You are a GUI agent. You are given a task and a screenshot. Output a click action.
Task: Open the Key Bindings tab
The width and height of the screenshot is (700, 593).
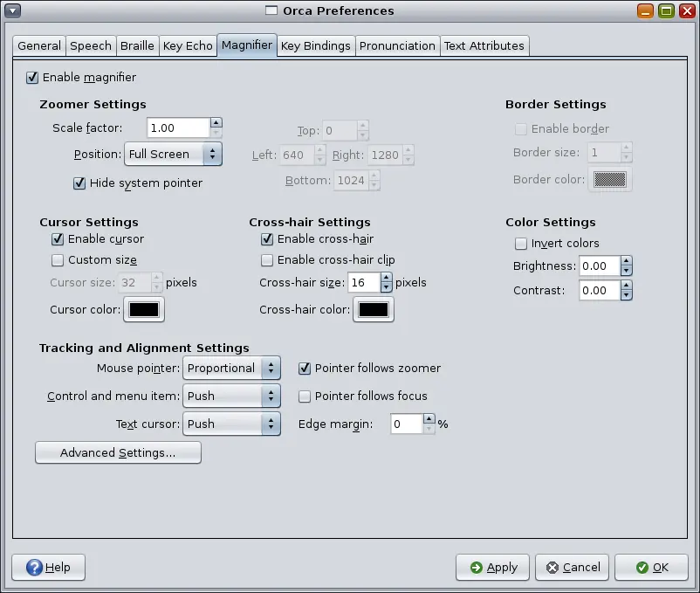316,46
